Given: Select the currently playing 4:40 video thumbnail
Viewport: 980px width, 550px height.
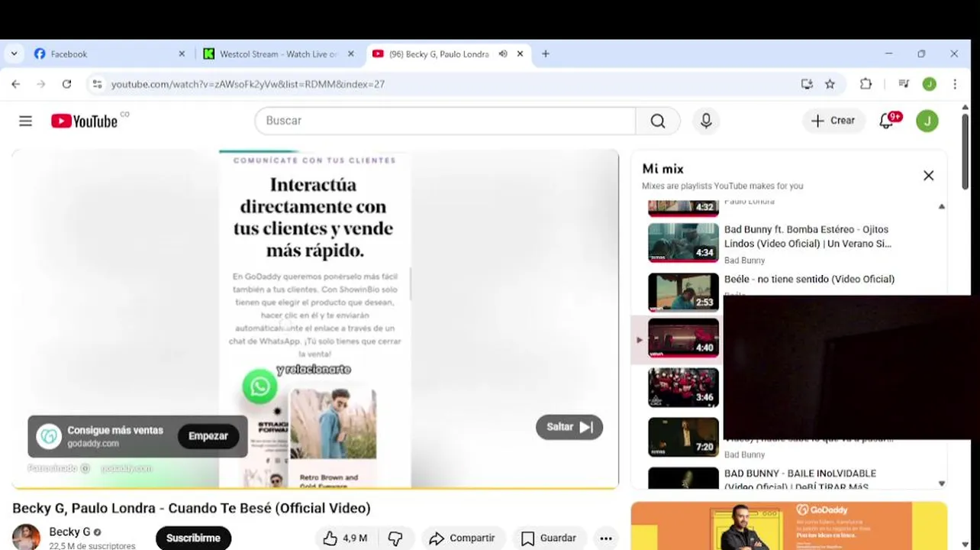Looking at the screenshot, I should (683, 338).
